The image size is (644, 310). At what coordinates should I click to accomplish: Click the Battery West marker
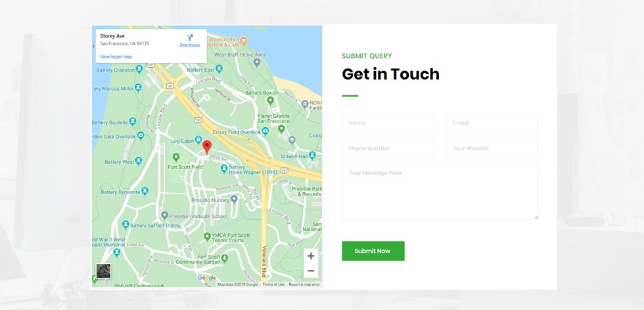point(139,161)
